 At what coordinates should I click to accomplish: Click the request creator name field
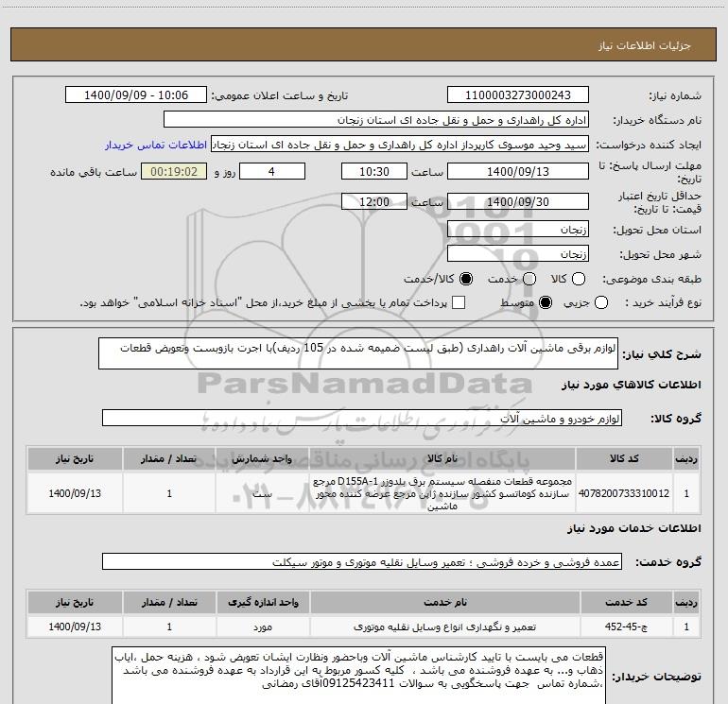(400, 145)
